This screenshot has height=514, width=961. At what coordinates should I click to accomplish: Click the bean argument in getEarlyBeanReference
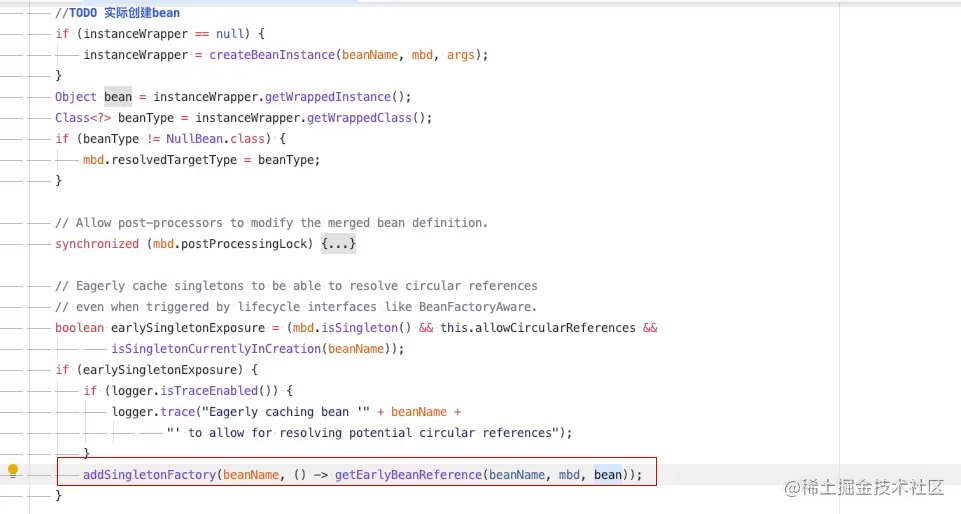607,475
